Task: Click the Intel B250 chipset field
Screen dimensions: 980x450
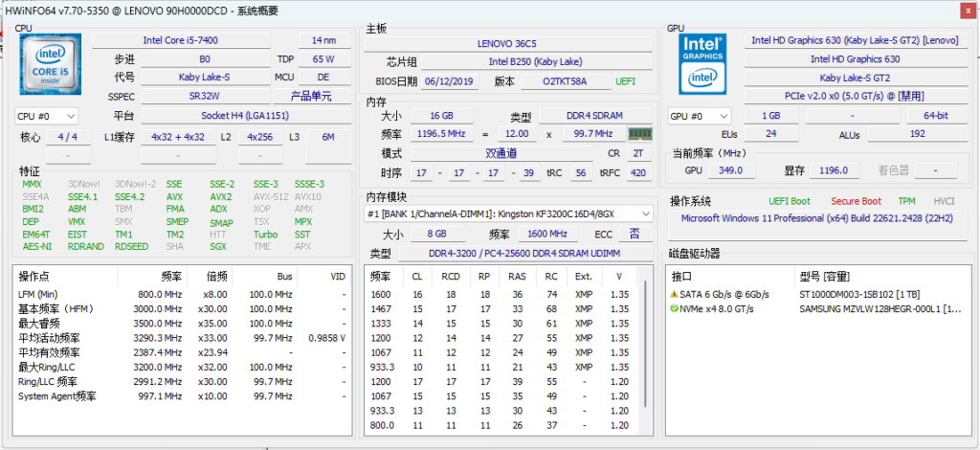Action: [x=536, y=62]
